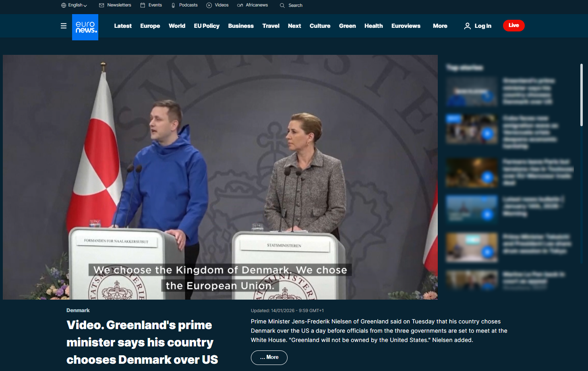Click the Log In user icon
Viewport: 588px width, 371px height.
click(x=467, y=26)
